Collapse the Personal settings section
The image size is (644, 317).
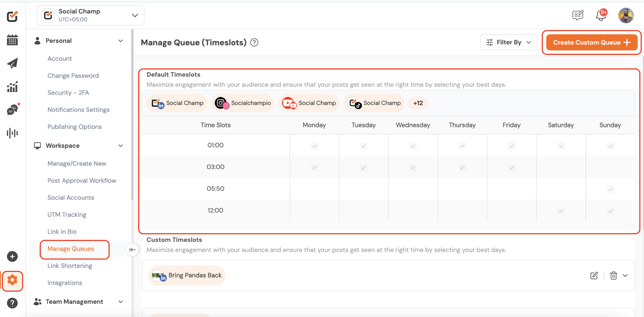(x=120, y=41)
